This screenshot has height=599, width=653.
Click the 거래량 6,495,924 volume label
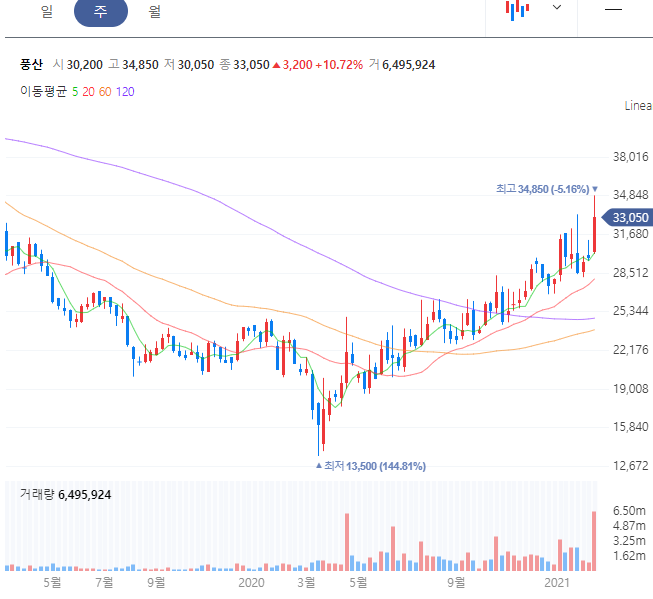coord(65,494)
